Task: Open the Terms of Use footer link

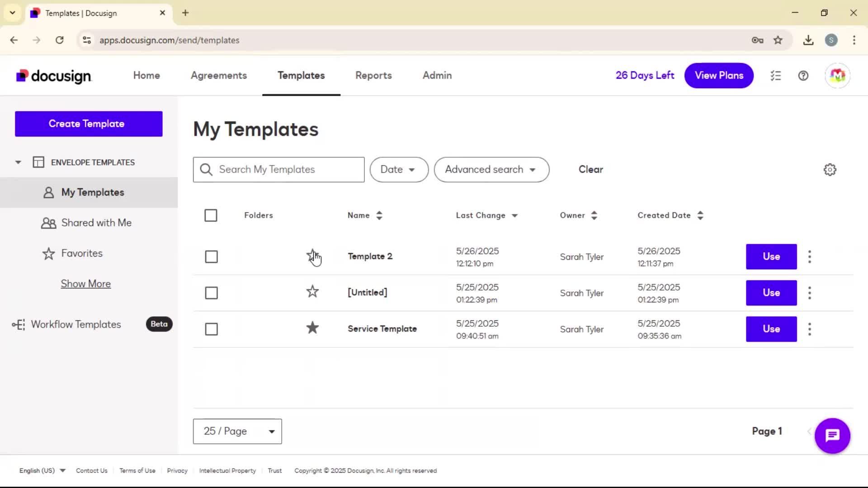Action: click(x=137, y=471)
